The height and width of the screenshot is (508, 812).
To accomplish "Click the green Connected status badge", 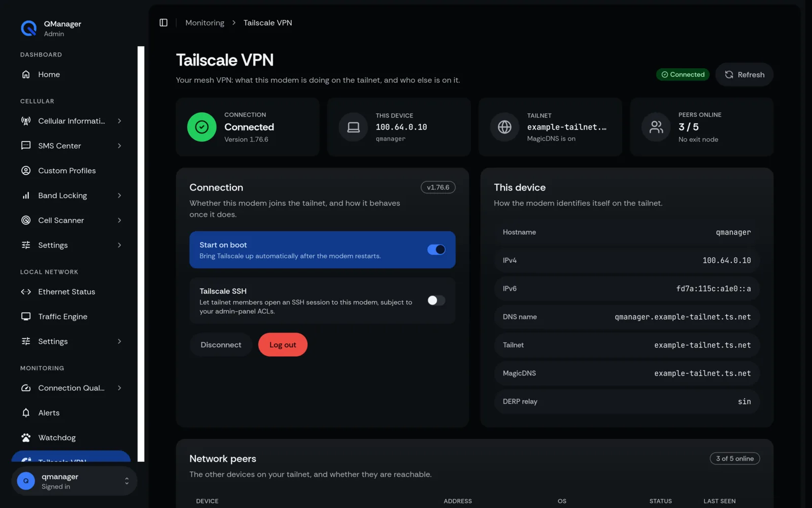I will pos(683,75).
